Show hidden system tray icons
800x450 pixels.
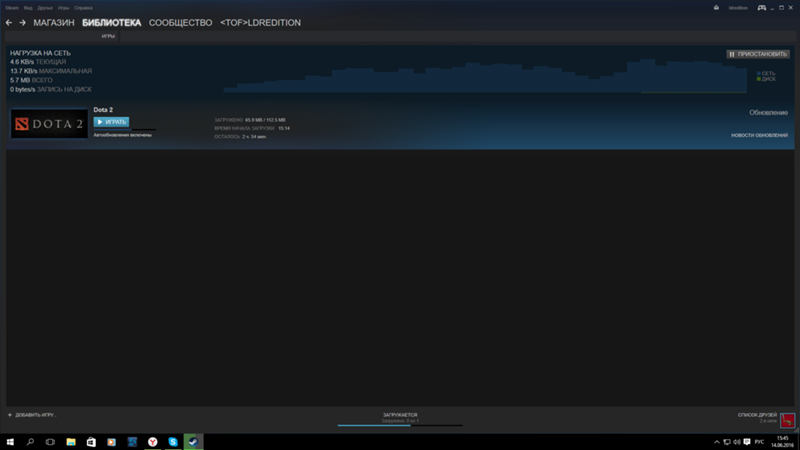(716, 442)
